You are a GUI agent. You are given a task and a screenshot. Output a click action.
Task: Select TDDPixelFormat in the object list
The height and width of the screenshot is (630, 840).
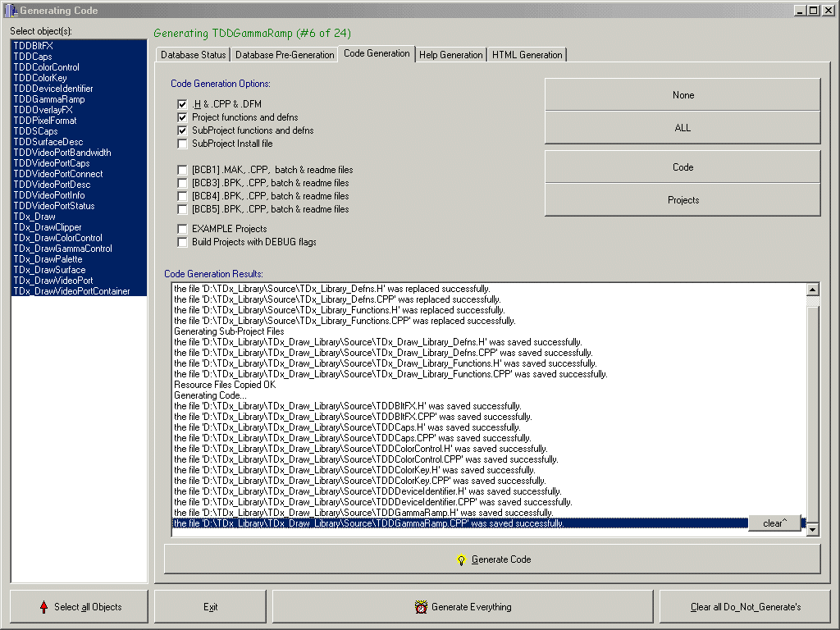click(45, 121)
